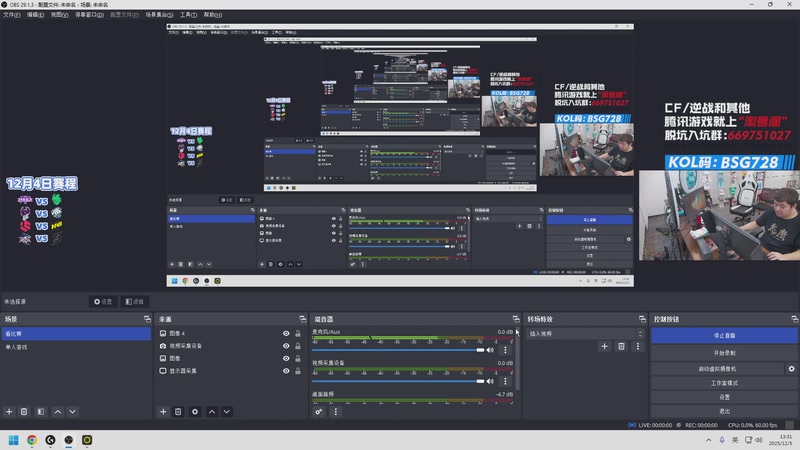Click the 停止直播 button
Image resolution: width=800 pixels, height=450 pixels.
point(724,335)
